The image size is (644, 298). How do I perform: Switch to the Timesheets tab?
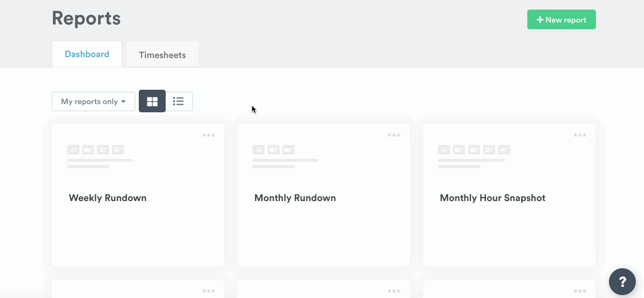coord(162,55)
